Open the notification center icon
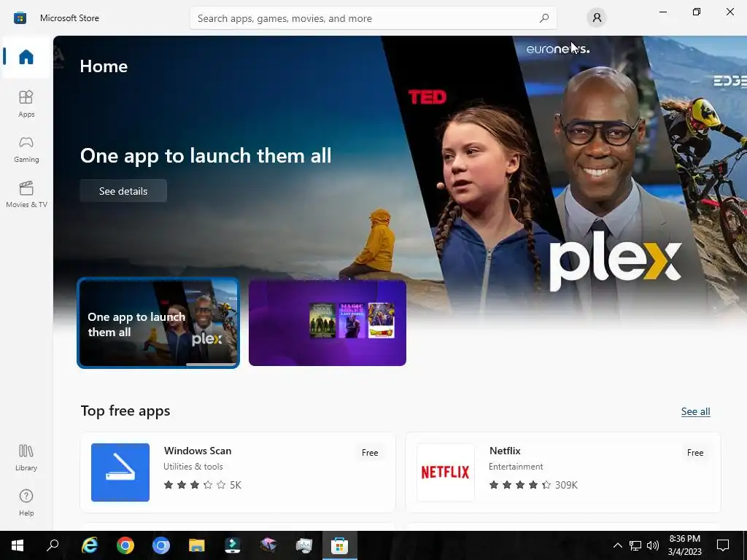The image size is (747, 560). pos(723,545)
